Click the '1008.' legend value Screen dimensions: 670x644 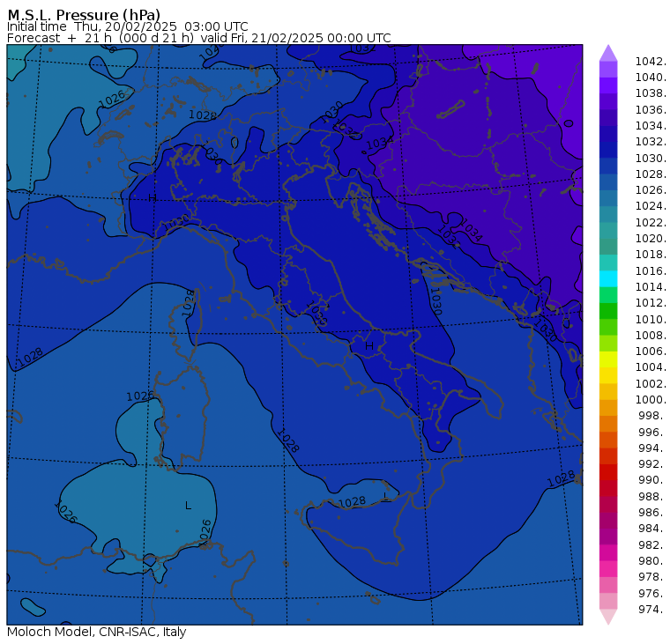[x=651, y=336]
